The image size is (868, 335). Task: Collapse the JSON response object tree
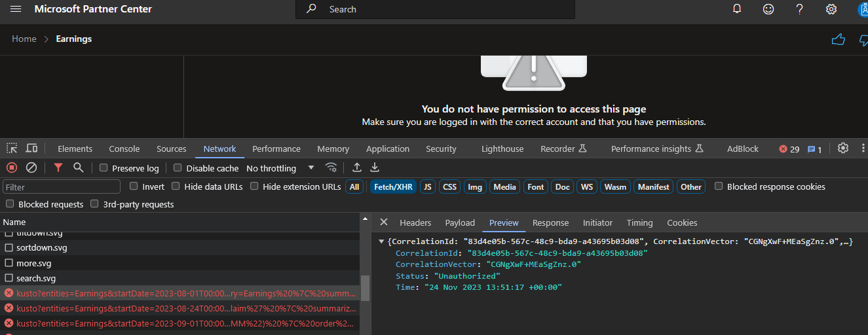pos(382,242)
